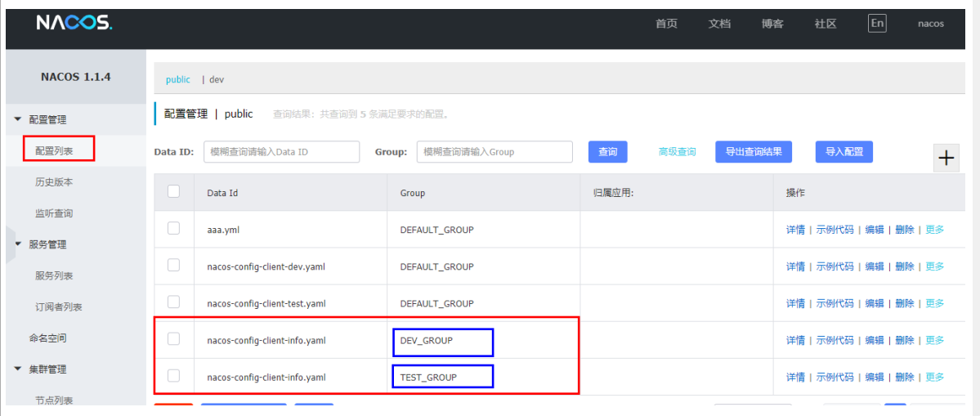This screenshot has height=416, width=980.
Task: Open 示例代码 for aaa.yml
Action: (x=835, y=230)
